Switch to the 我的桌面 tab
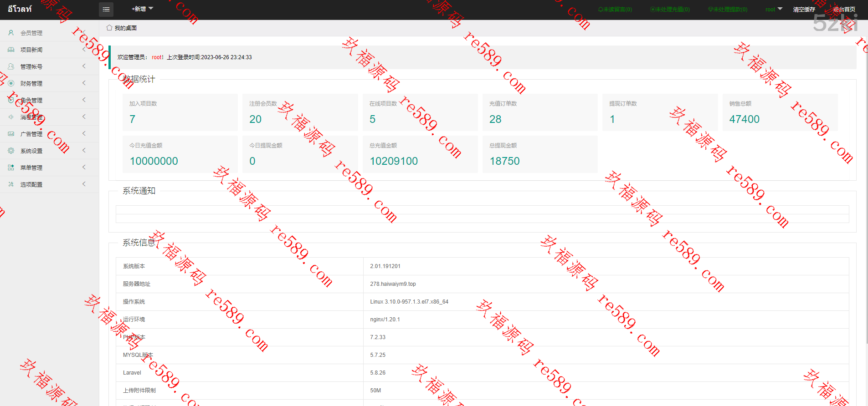This screenshot has width=868, height=406. [125, 28]
